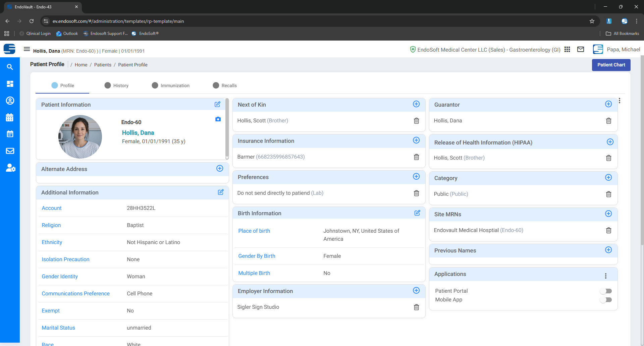Click the camera icon to change patient photo
This screenshot has width=644, height=346.
218,119
